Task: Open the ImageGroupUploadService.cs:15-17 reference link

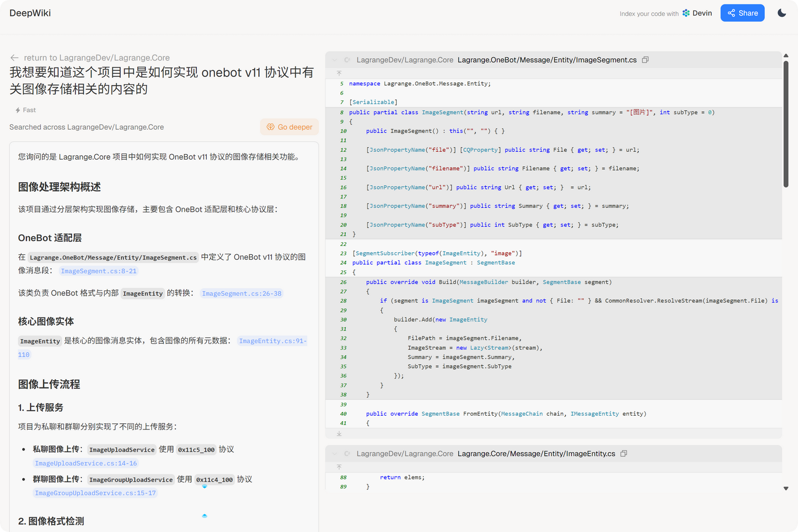Action: [x=95, y=493]
